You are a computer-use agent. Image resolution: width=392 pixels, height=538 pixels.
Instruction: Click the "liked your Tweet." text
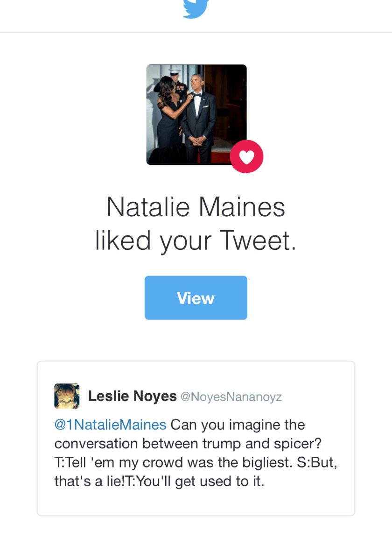coord(196,241)
